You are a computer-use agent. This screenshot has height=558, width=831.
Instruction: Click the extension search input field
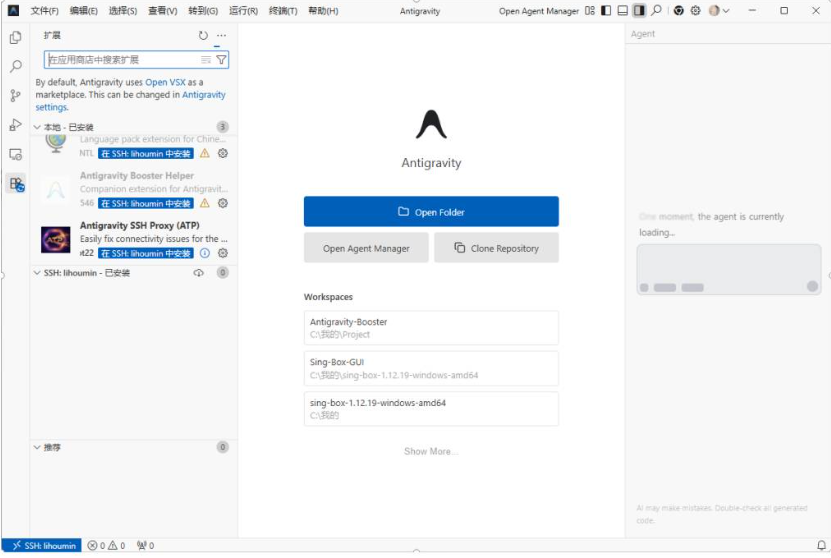120,60
